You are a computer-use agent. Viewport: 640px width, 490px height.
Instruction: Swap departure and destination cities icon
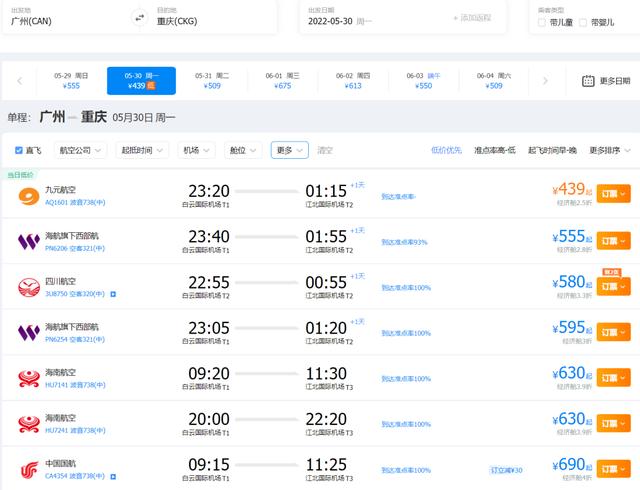(x=138, y=17)
